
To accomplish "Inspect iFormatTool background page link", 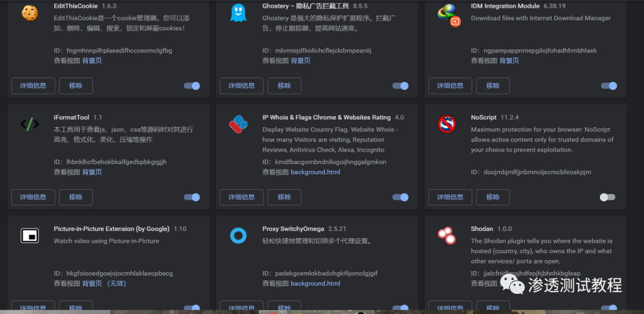I will click(92, 172).
